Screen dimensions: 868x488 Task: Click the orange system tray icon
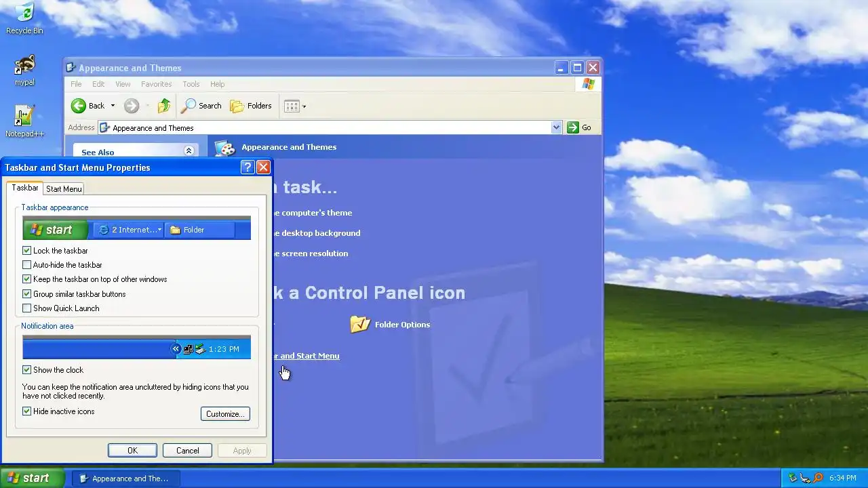(x=818, y=478)
